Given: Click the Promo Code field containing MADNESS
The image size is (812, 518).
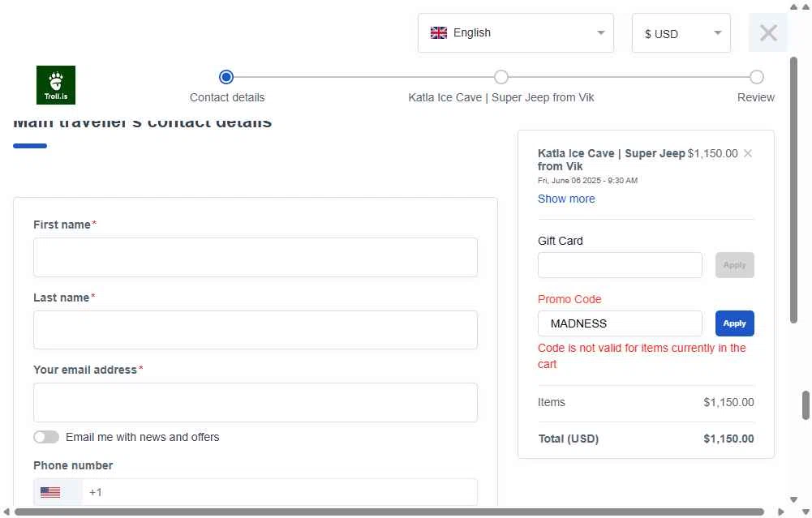Looking at the screenshot, I should pos(620,323).
